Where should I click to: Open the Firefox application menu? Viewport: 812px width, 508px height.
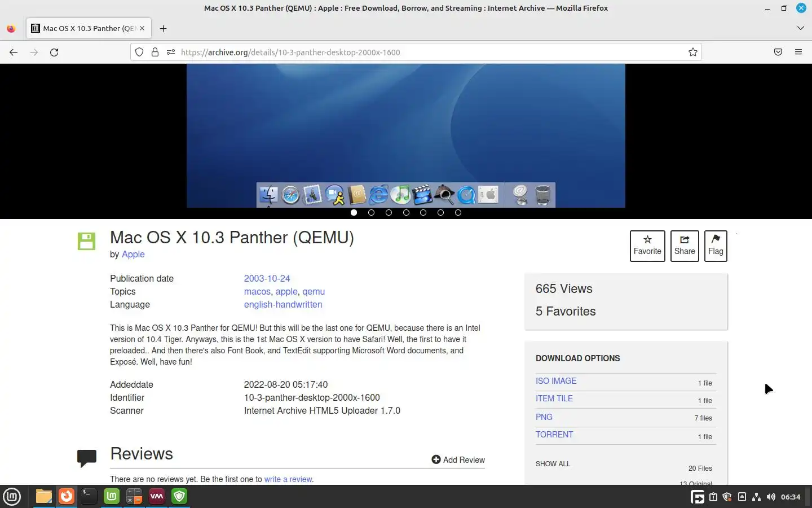click(798, 52)
